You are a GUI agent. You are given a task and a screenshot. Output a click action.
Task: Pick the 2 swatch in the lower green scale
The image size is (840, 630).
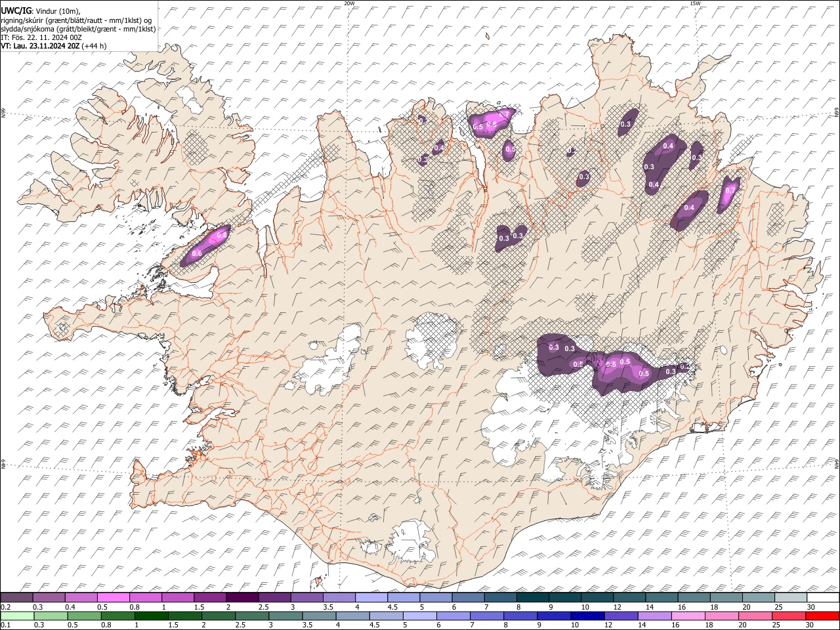coord(217,616)
